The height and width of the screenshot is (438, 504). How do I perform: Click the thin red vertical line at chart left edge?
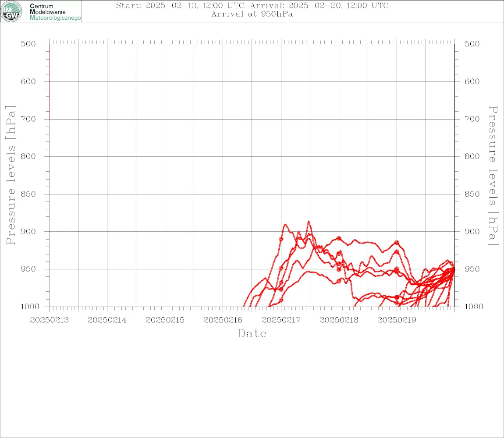coord(50,81)
